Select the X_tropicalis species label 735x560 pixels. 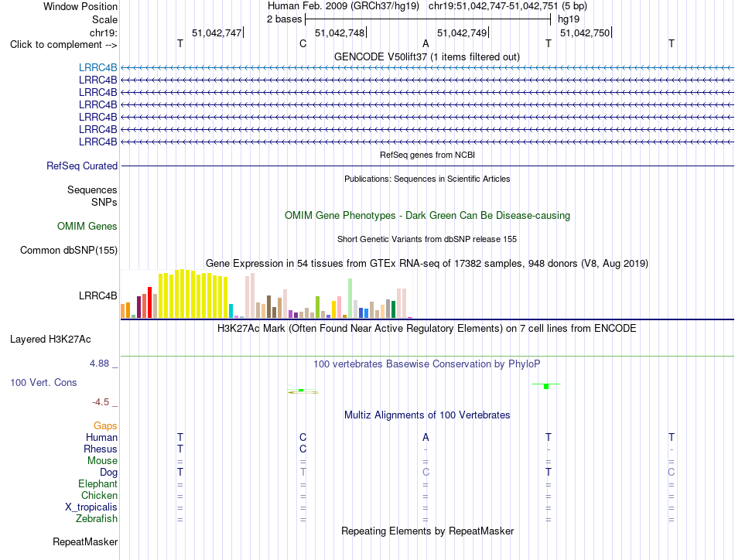pos(91,507)
